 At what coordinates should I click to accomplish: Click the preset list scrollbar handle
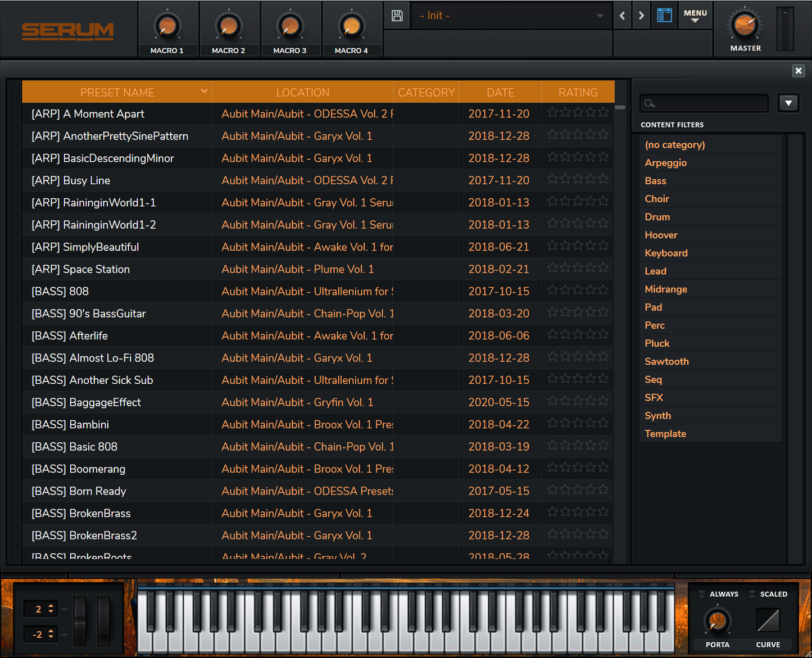click(x=620, y=107)
